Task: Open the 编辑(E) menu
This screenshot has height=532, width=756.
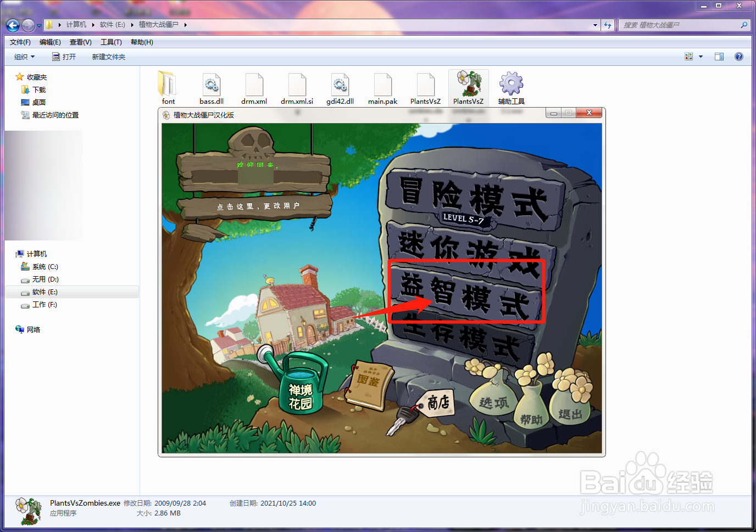Action: pyautogui.click(x=50, y=42)
